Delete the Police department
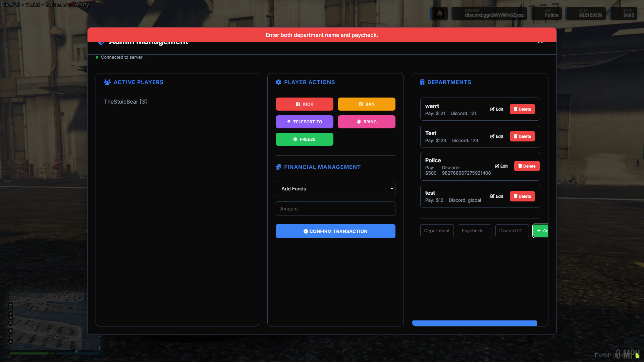The width and height of the screenshot is (644, 362). point(526,166)
